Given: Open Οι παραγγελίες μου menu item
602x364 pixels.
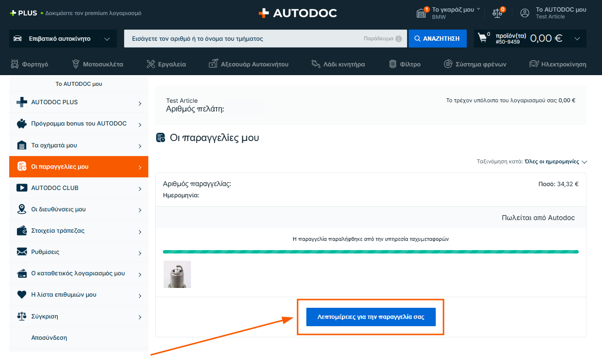Looking at the screenshot, I should [x=79, y=167].
